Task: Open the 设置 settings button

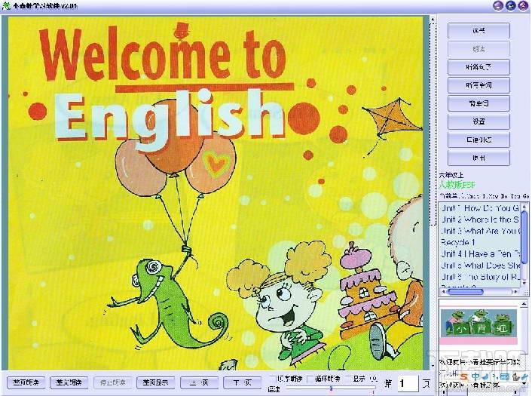Action: pyautogui.click(x=478, y=121)
